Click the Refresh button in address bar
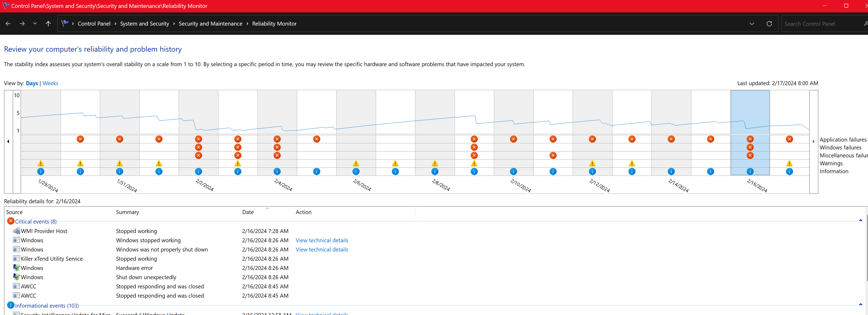 pos(769,23)
